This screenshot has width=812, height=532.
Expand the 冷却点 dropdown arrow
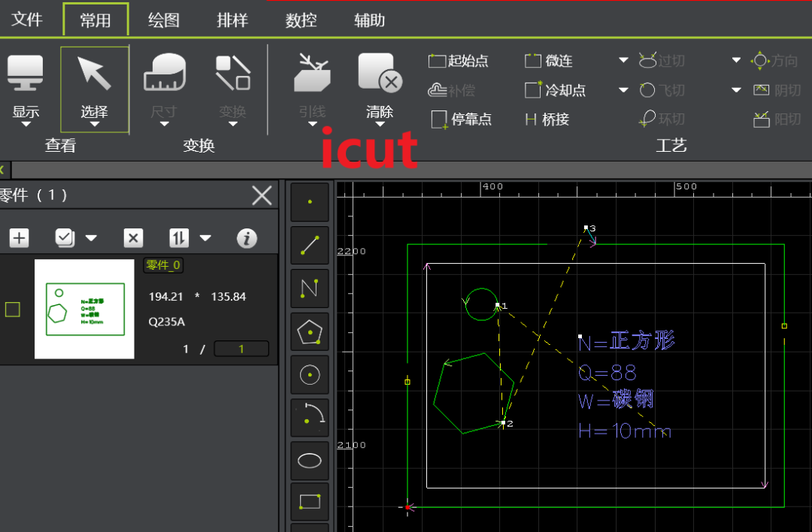click(x=623, y=90)
